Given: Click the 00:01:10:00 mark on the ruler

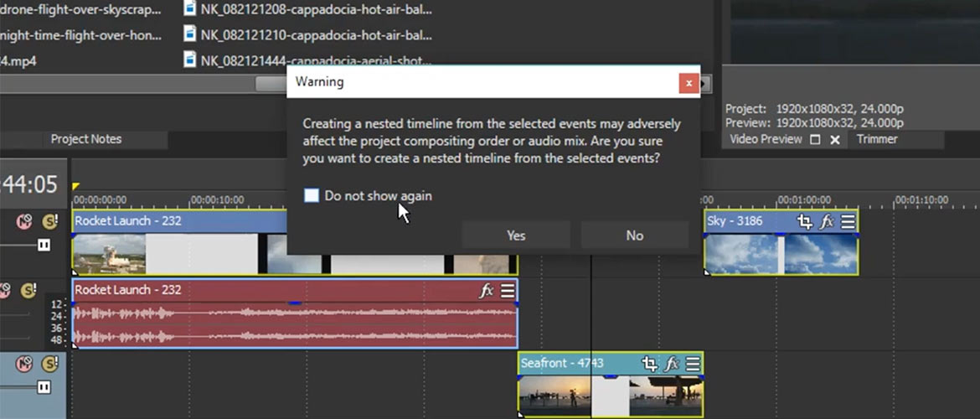Looking at the screenshot, I should tap(921, 200).
